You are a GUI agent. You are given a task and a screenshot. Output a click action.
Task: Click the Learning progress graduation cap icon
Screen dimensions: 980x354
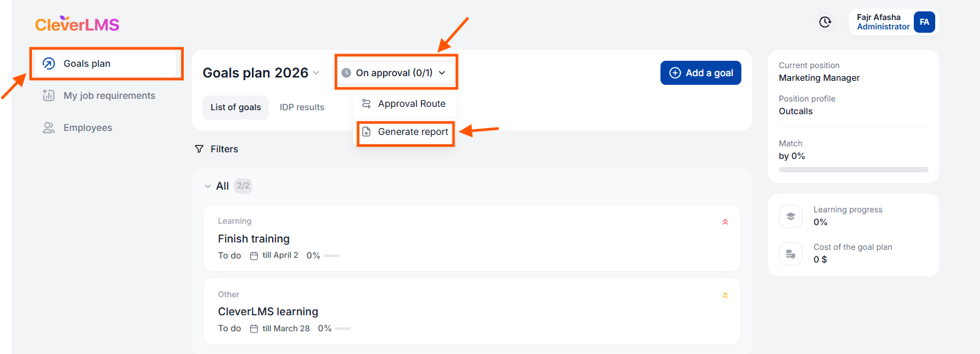click(x=791, y=216)
